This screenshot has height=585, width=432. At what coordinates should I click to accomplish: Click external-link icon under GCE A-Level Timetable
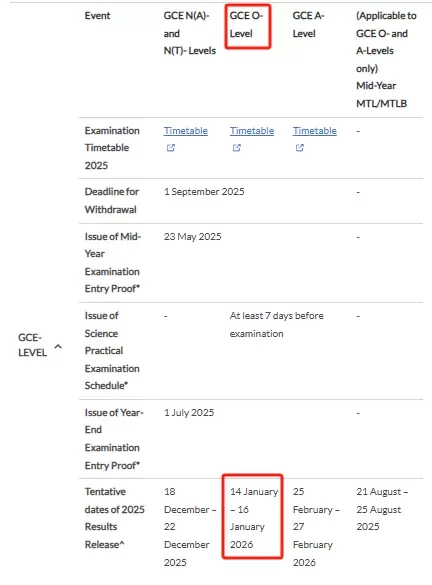(300, 148)
